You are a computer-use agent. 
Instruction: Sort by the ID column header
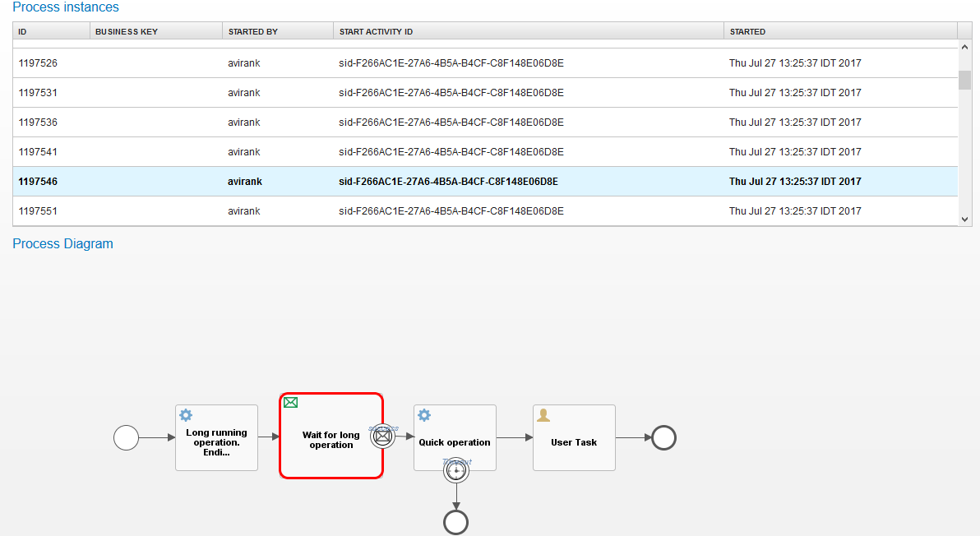(51, 31)
